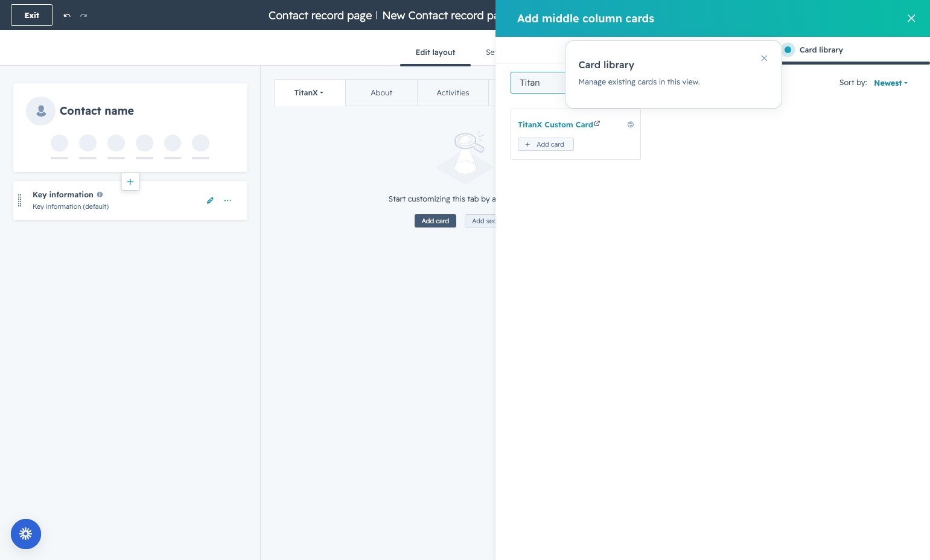This screenshot has height=560, width=930.
Task: Dismiss the Card library tooltip
Action: tap(764, 59)
